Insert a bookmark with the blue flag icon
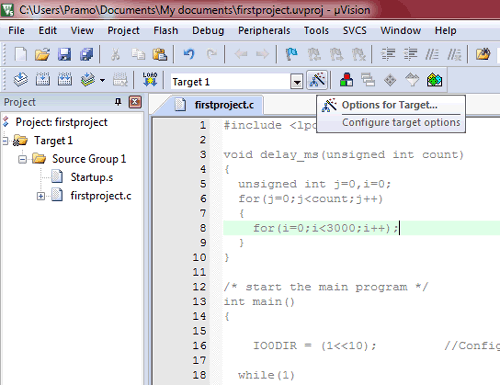 pos(292,54)
